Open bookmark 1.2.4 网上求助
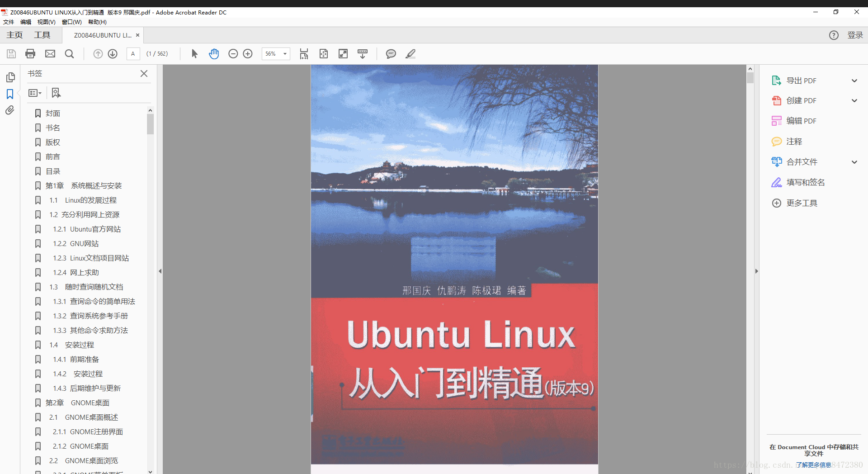This screenshot has width=868, height=474. point(75,273)
